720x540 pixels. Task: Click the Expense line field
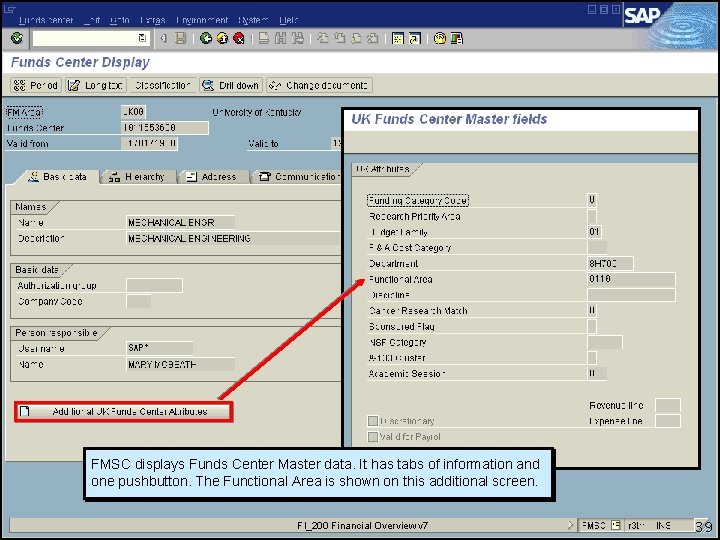pyautogui.click(x=668, y=421)
